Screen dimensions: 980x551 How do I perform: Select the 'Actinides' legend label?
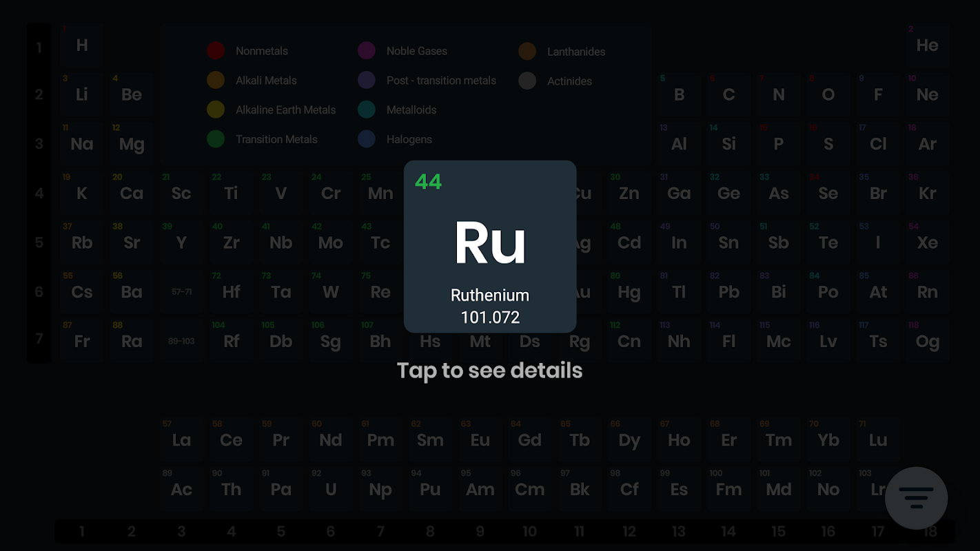(x=570, y=81)
